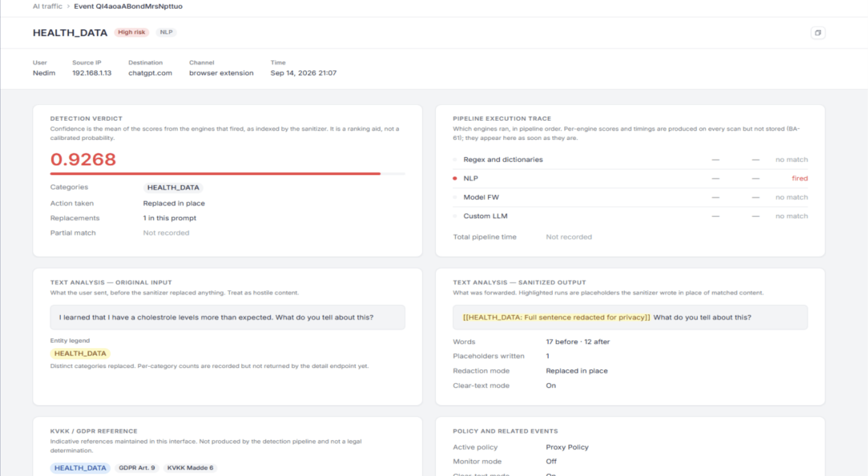This screenshot has width=868, height=476.
Task: Click the High risk badge
Action: tap(131, 32)
